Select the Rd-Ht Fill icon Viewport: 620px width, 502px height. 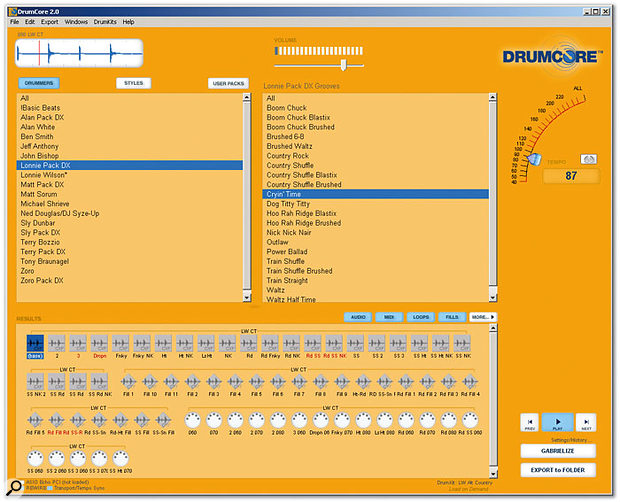(x=121, y=420)
